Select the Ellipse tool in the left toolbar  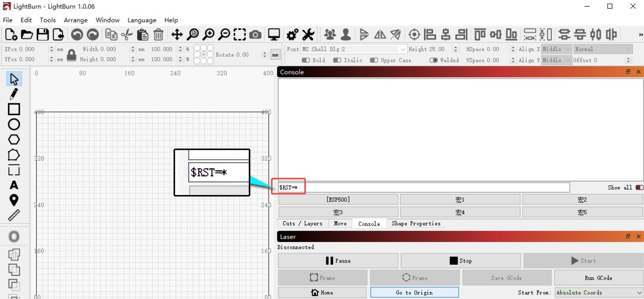[x=14, y=124]
